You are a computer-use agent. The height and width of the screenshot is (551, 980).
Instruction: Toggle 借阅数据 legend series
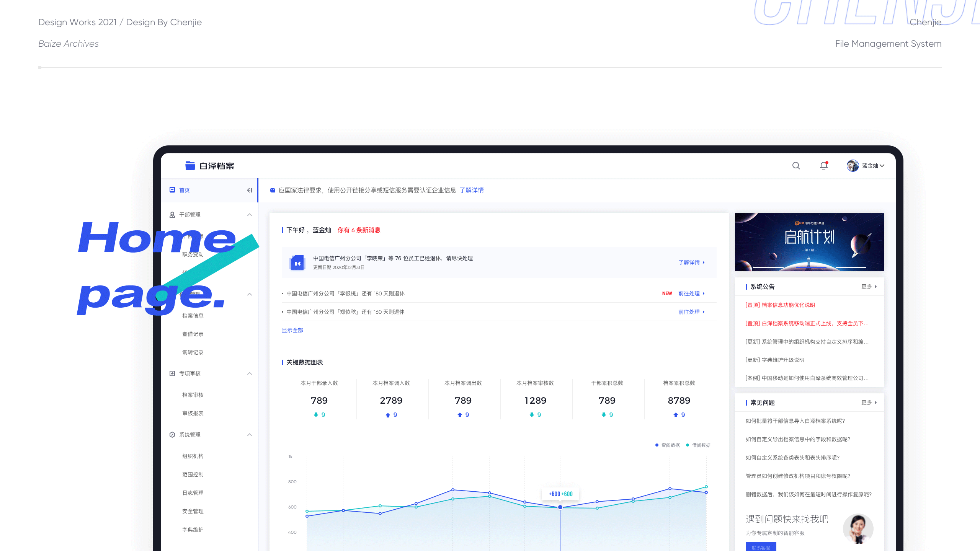coord(698,445)
